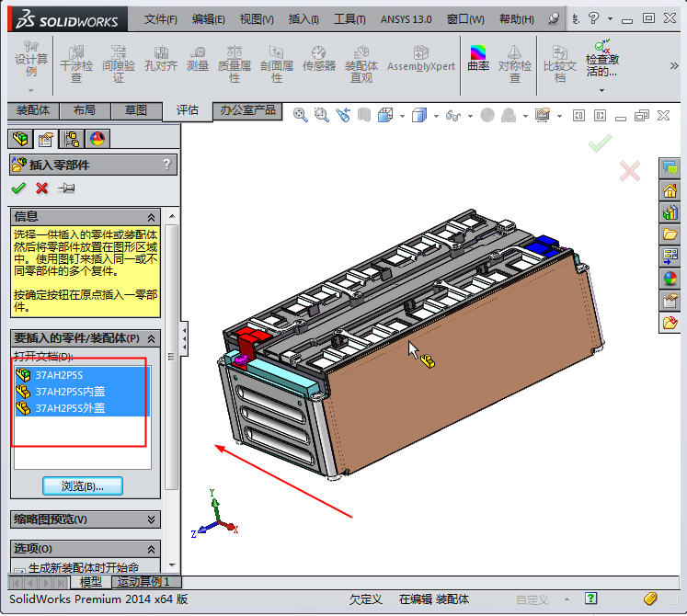687x616 pixels.
Task: Open the Appearances color ball in task pane
Action: pyautogui.click(x=670, y=278)
